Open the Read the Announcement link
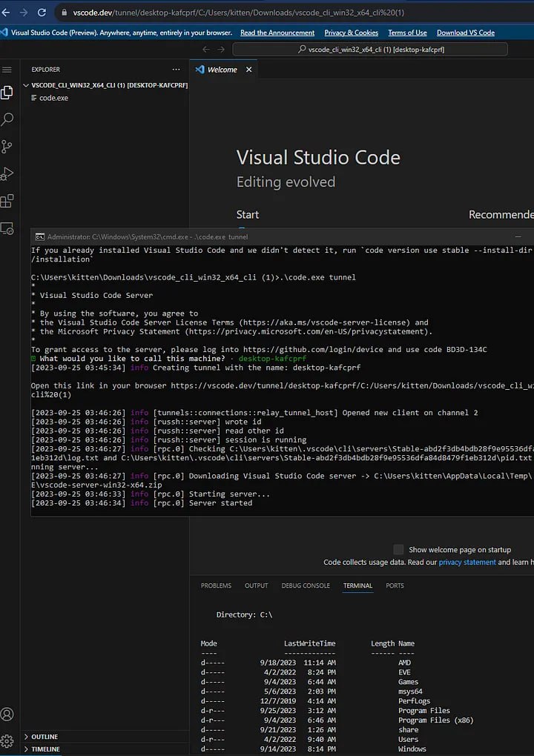Image resolution: width=534 pixels, height=756 pixels. pyautogui.click(x=277, y=33)
